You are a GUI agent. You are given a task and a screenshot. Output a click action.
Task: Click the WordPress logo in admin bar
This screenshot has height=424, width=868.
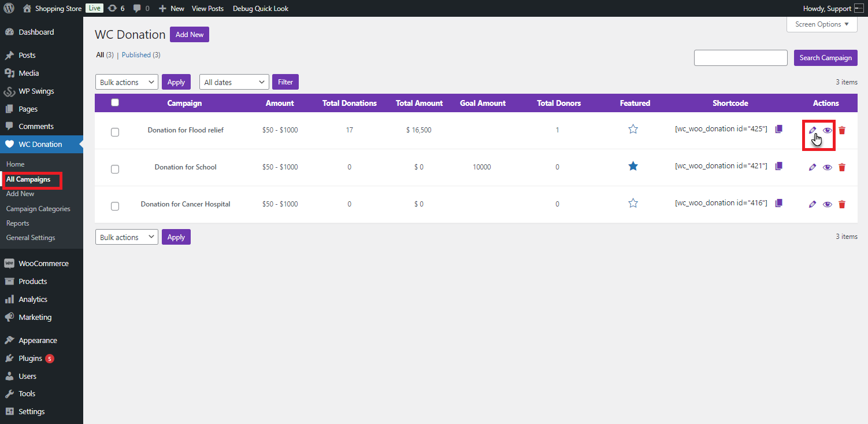[x=9, y=9]
